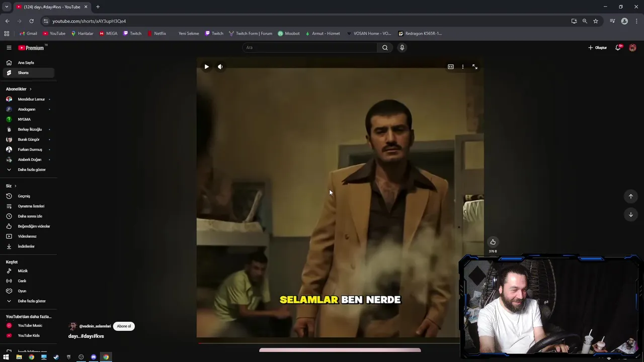Open Burak Güngör subscription channel
Image resolution: width=644 pixels, height=362 pixels.
[28, 139]
